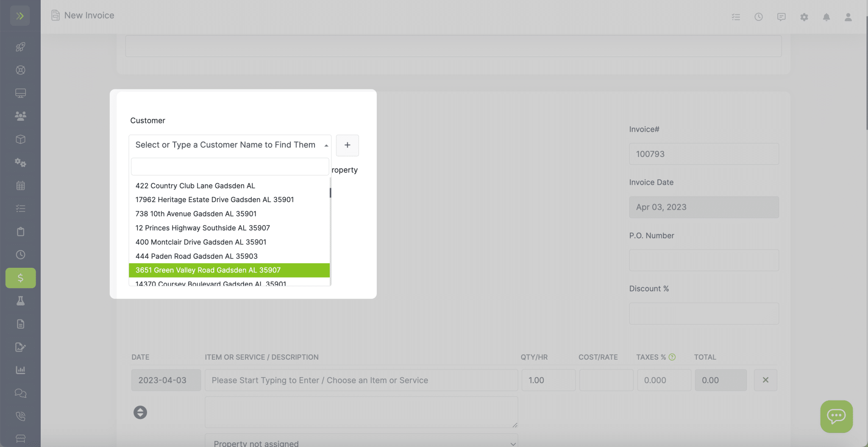Open the package/inventory icon in the sidebar

click(x=20, y=139)
